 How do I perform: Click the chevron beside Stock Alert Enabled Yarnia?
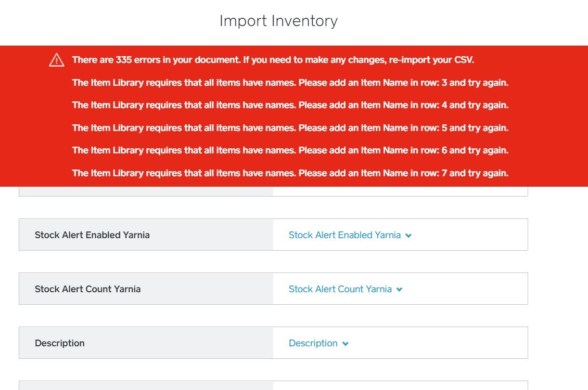point(408,236)
